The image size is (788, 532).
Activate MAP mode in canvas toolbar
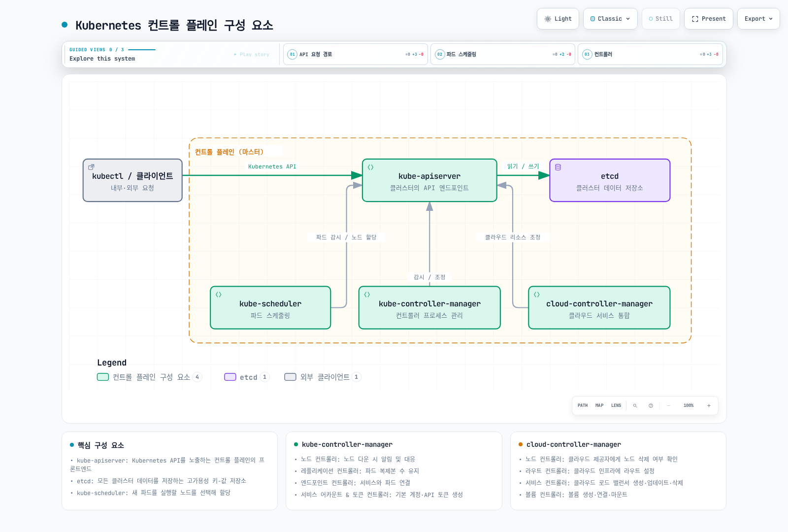pyautogui.click(x=599, y=405)
